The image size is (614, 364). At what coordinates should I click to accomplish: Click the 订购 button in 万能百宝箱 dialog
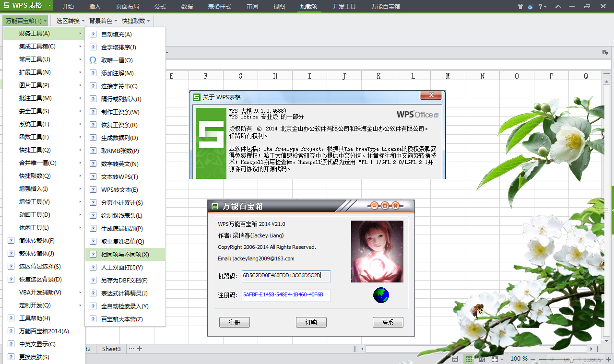311,322
